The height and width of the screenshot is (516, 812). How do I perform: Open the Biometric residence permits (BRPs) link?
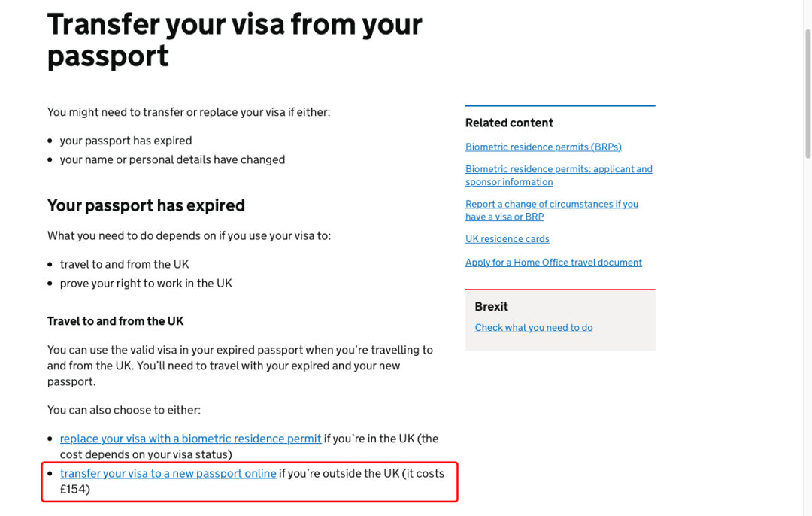pos(543,147)
